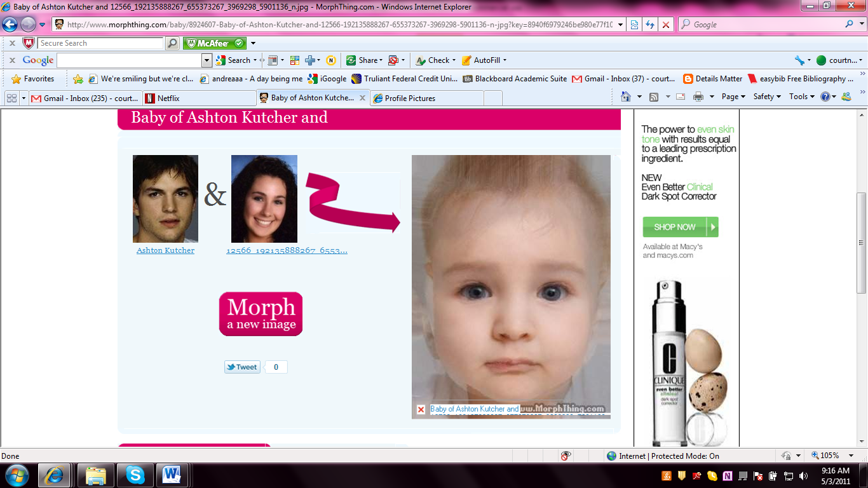Click the AutoFill button
Screen dimensions: 868x488
(484, 60)
